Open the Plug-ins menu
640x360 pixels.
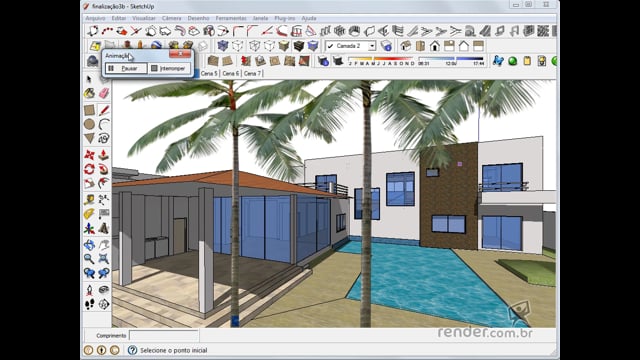(284, 18)
